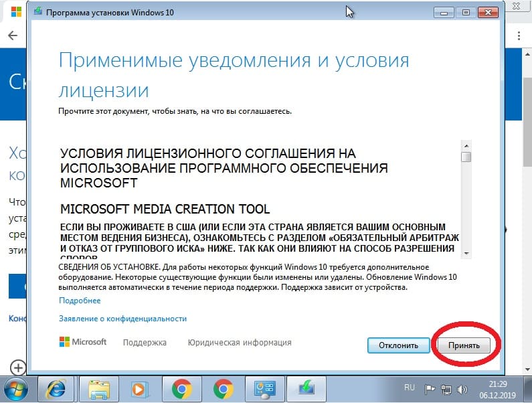532x403 pixels.
Task: Switch to Control Panel taskbar icon
Action: [263, 388]
